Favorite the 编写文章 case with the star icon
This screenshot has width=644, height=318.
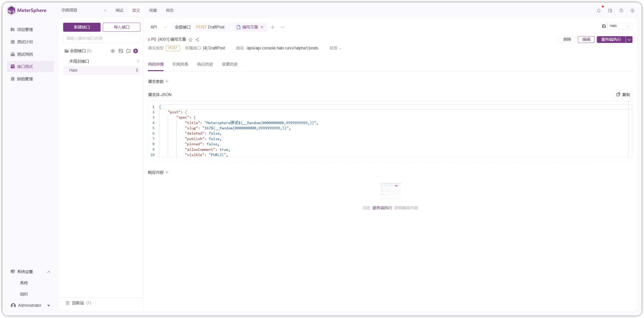tap(190, 39)
